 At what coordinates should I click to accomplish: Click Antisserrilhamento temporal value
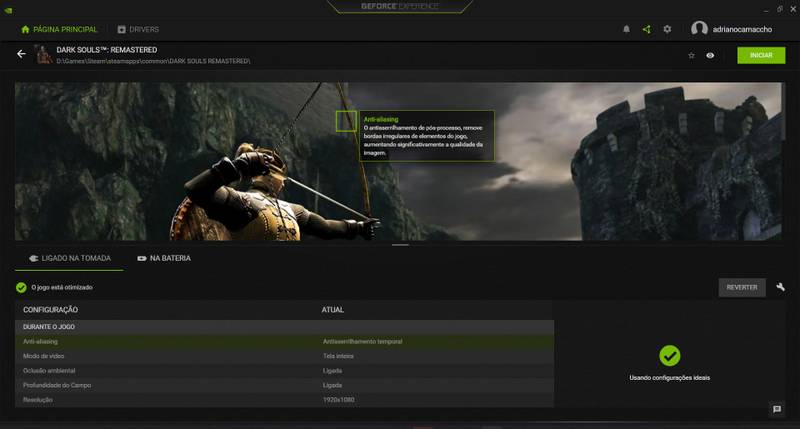tap(362, 342)
